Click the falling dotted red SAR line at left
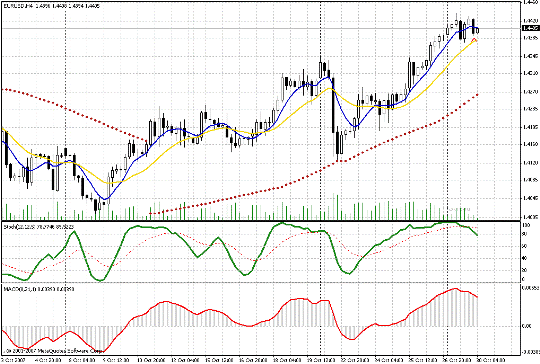Viewport: 540px width, 364px height. [69, 109]
